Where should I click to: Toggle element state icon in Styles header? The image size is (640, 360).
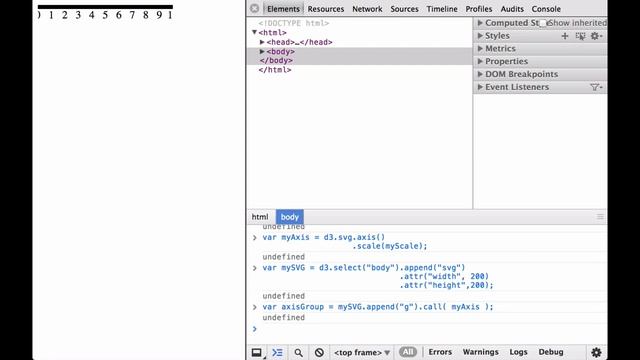tap(580, 36)
